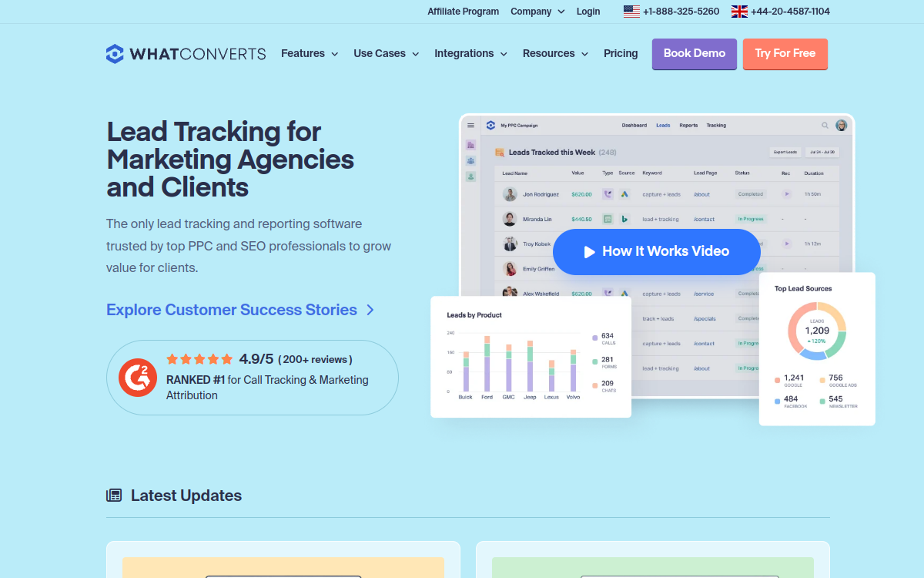Image resolution: width=924 pixels, height=578 pixels.
Task: Click the Login link
Action: [x=588, y=12]
